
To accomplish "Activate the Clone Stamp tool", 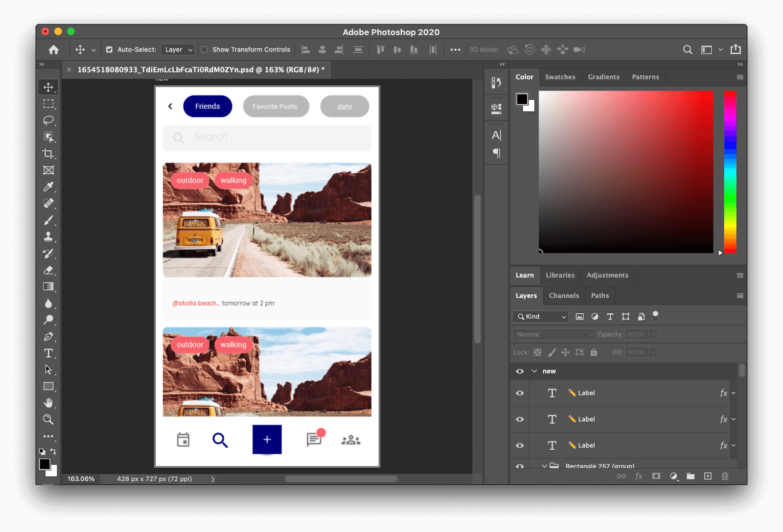I will (48, 237).
